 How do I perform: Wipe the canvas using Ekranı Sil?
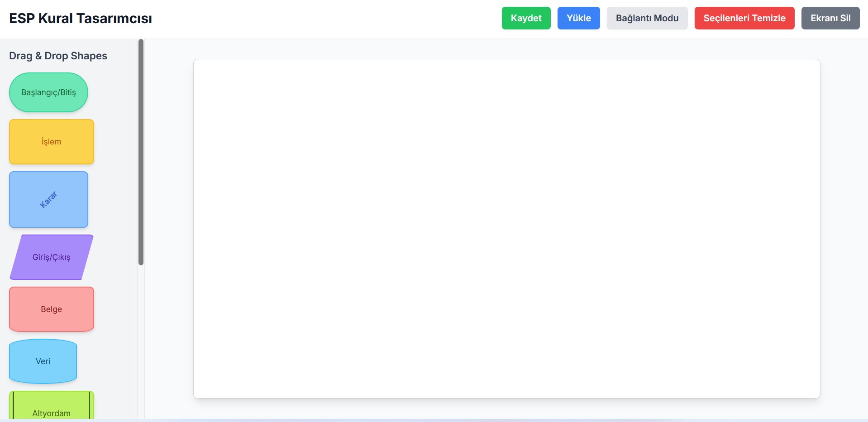pos(830,18)
